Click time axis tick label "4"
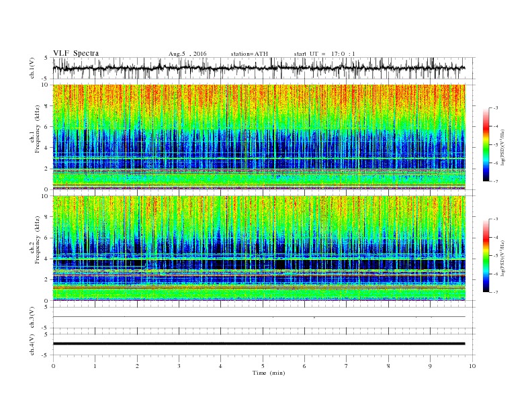The image size is (532, 411). pos(221,366)
